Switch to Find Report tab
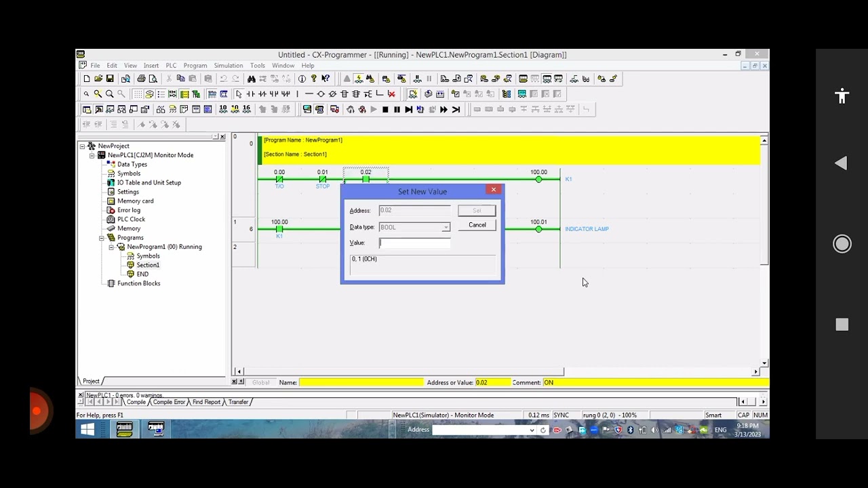Image resolution: width=868 pixels, height=488 pixels. pyautogui.click(x=207, y=402)
